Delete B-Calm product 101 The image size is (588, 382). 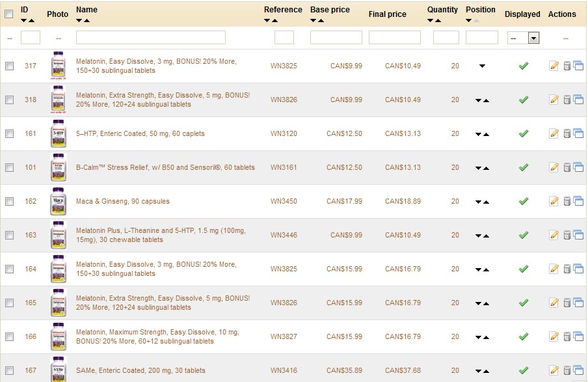(x=567, y=167)
